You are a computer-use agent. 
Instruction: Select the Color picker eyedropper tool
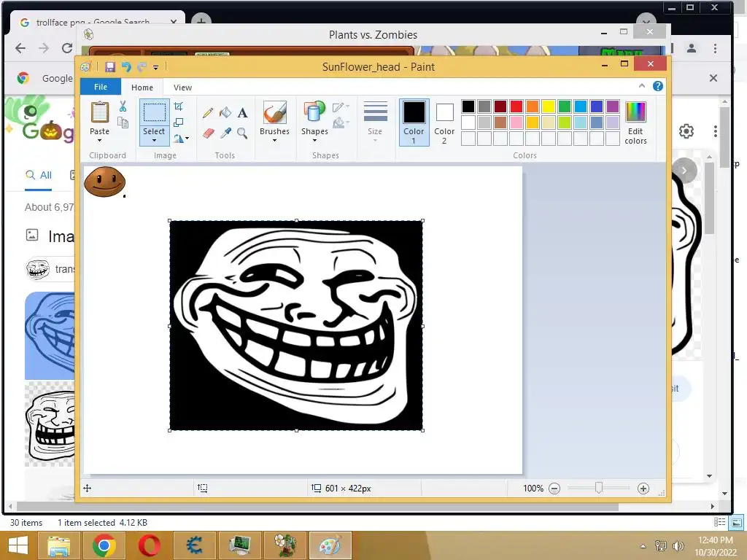coord(225,133)
